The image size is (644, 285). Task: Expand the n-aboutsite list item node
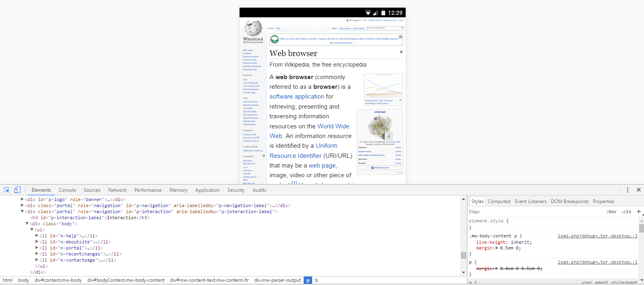point(37,242)
